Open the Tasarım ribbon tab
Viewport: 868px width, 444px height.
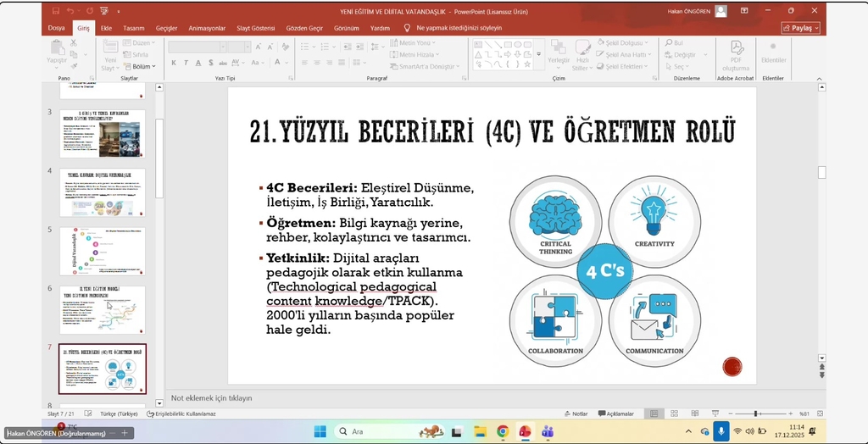pos(133,28)
